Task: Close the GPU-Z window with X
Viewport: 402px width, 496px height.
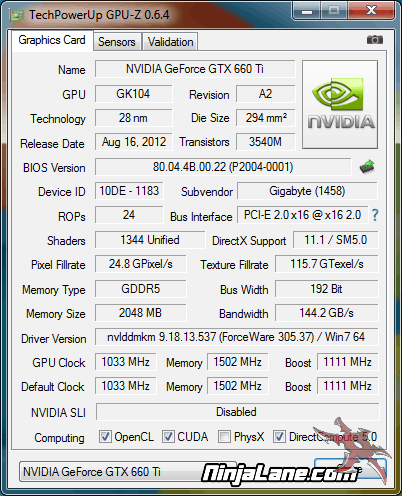Action: click(371, 11)
